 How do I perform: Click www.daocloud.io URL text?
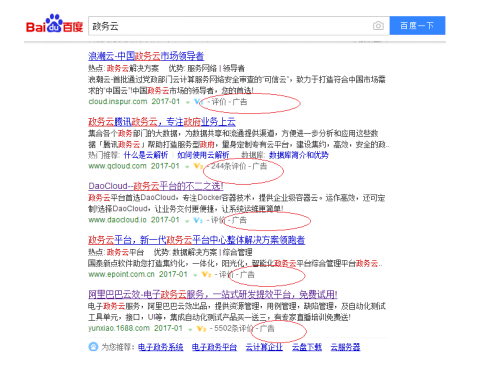click(117, 220)
